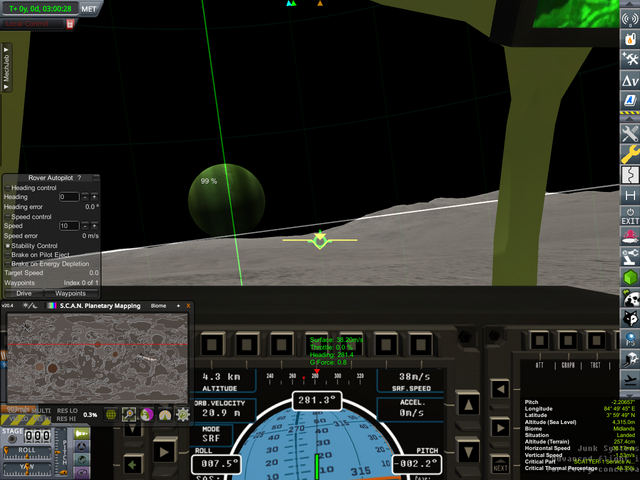Screen dimensions: 640x480
Task: Click the red Local Control indicator button
Action: tap(70, 24)
